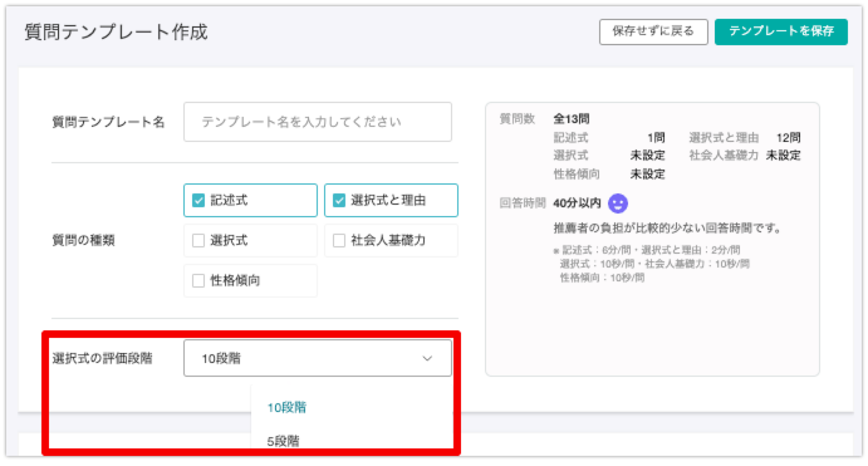The image size is (868, 466).
Task: Click テンプレートを保存 button
Action: pos(781,31)
